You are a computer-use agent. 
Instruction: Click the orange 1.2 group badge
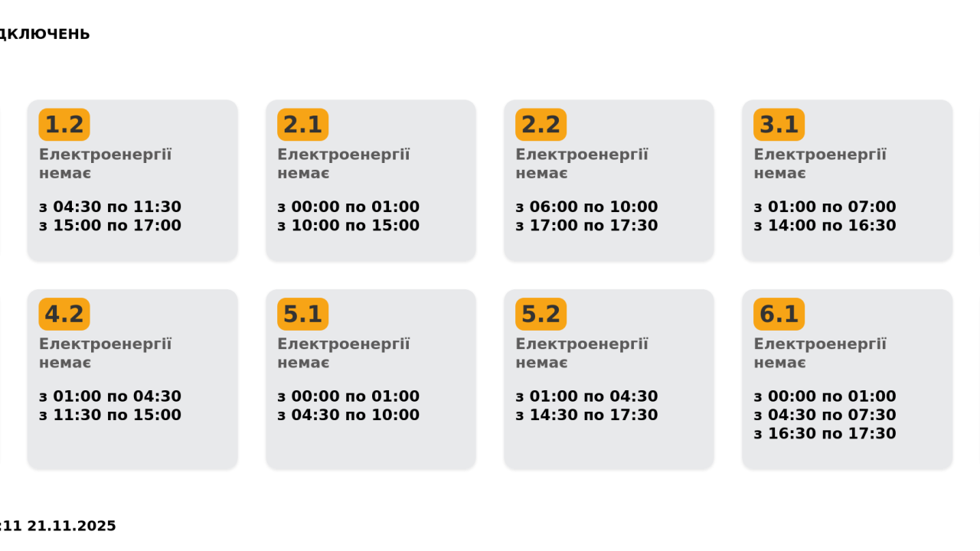tap(64, 125)
